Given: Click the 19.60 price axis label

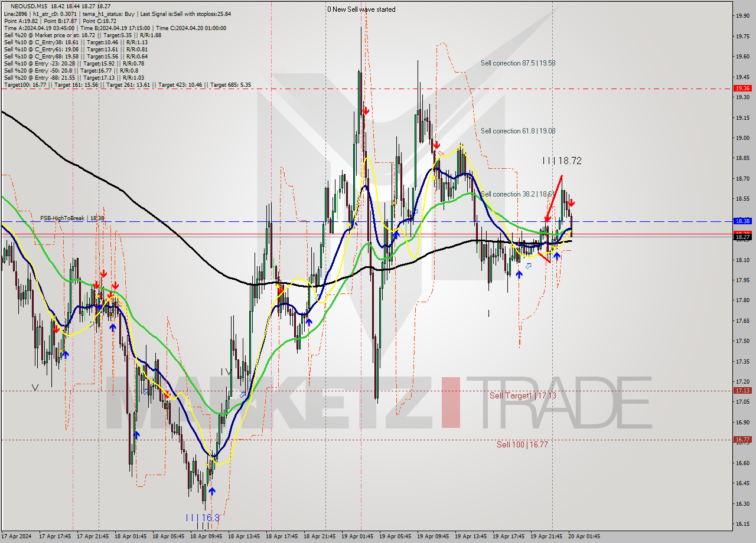Looking at the screenshot, I should 742,57.
